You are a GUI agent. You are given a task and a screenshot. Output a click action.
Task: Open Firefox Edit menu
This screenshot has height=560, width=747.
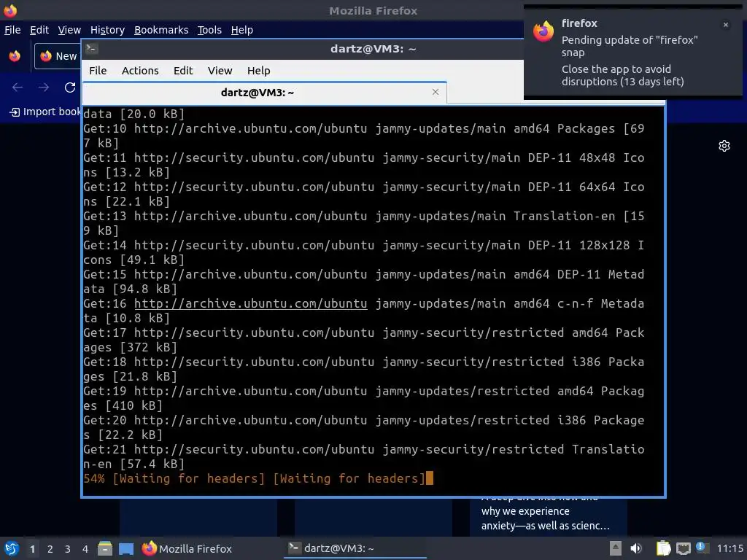pyautogui.click(x=39, y=30)
